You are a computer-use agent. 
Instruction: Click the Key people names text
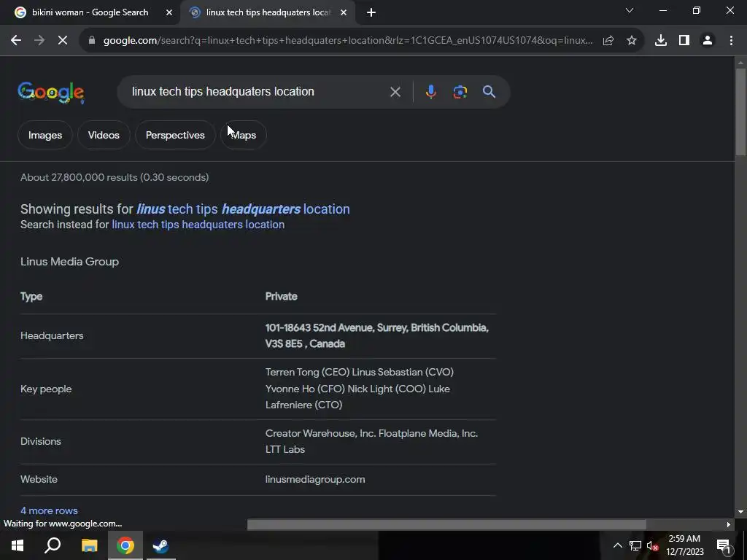click(x=360, y=389)
